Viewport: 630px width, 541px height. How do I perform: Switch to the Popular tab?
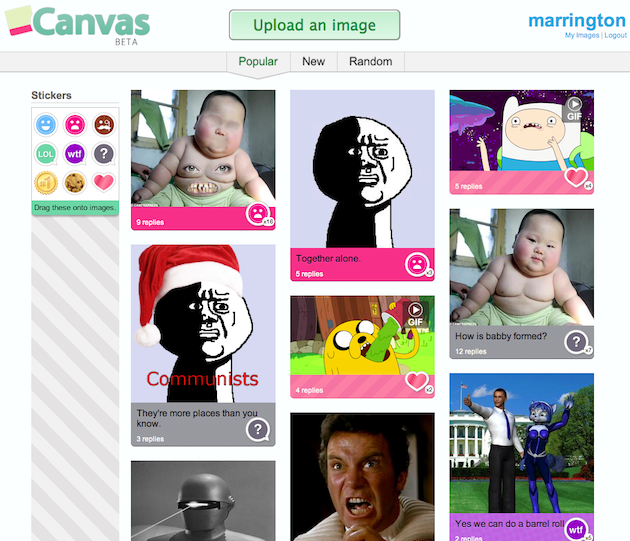(258, 61)
